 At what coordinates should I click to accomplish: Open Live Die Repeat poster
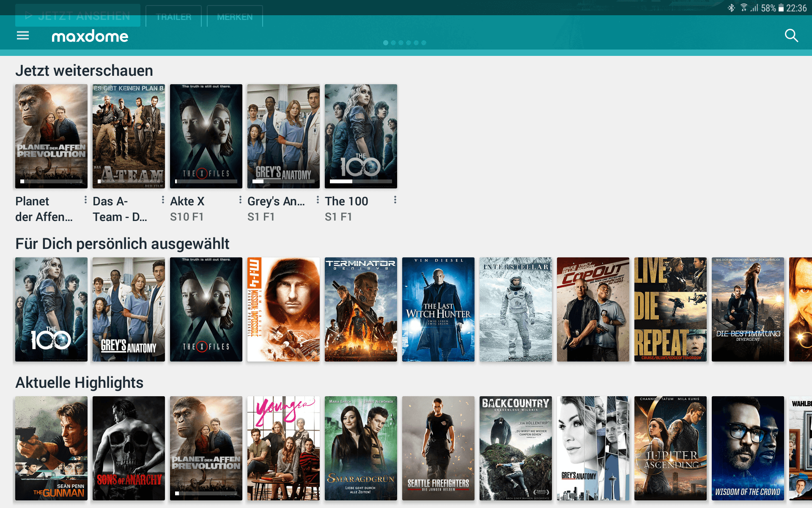(670, 309)
